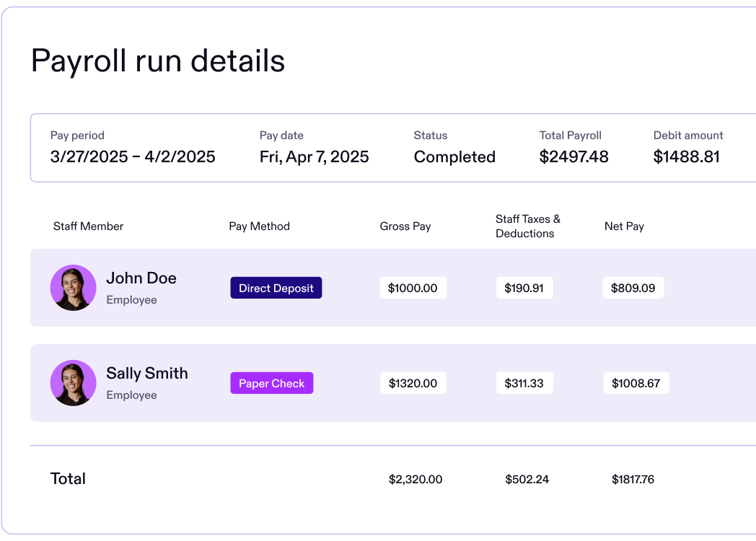
Task: Click the Debit amount label
Action: click(688, 136)
